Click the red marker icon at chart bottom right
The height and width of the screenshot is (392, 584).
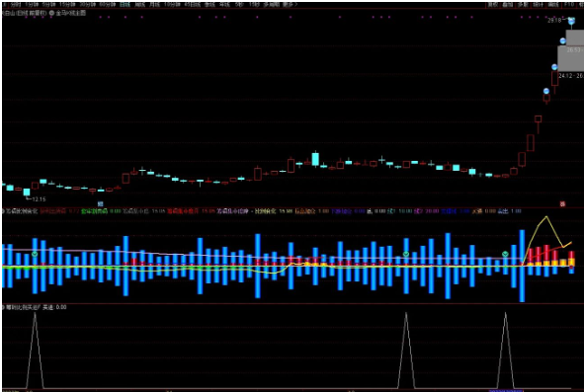click(563, 204)
